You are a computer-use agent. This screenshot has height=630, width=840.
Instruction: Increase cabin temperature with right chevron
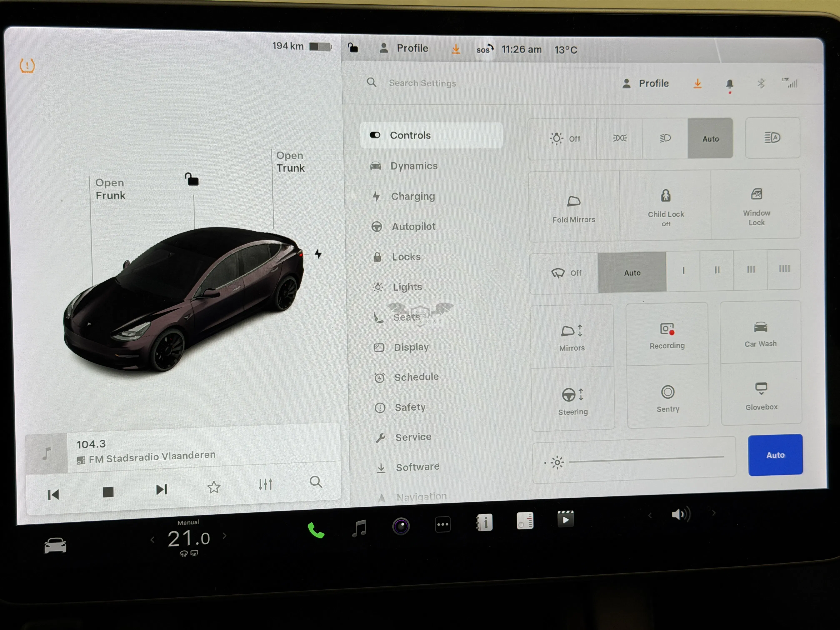(225, 535)
